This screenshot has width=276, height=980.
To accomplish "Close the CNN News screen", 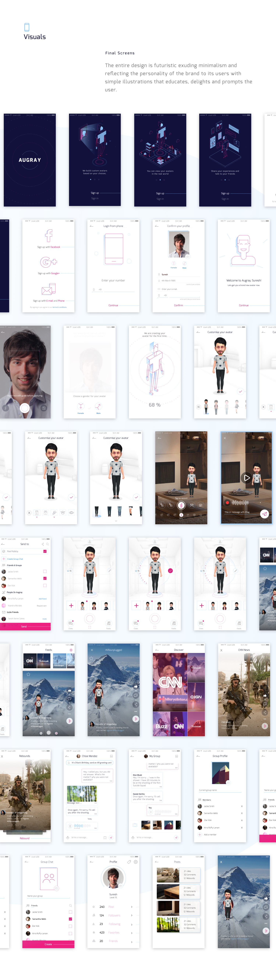I will point(222,650).
